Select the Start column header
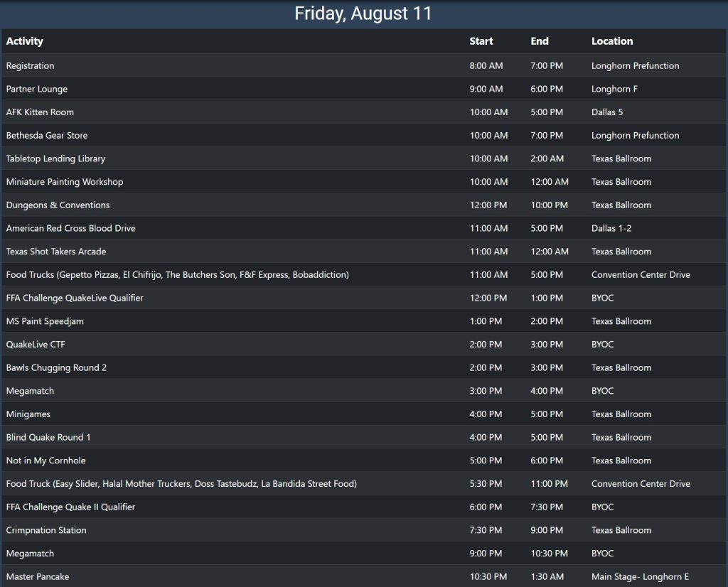Image resolution: width=728 pixels, height=587 pixels. pyautogui.click(x=481, y=41)
